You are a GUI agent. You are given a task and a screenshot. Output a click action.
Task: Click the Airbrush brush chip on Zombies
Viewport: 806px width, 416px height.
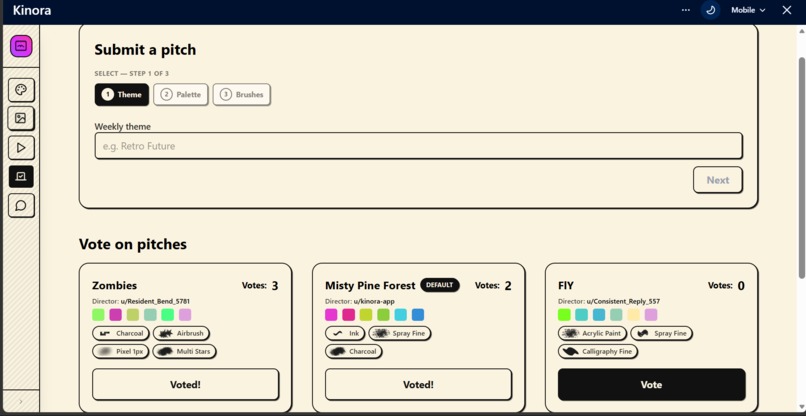(181, 333)
